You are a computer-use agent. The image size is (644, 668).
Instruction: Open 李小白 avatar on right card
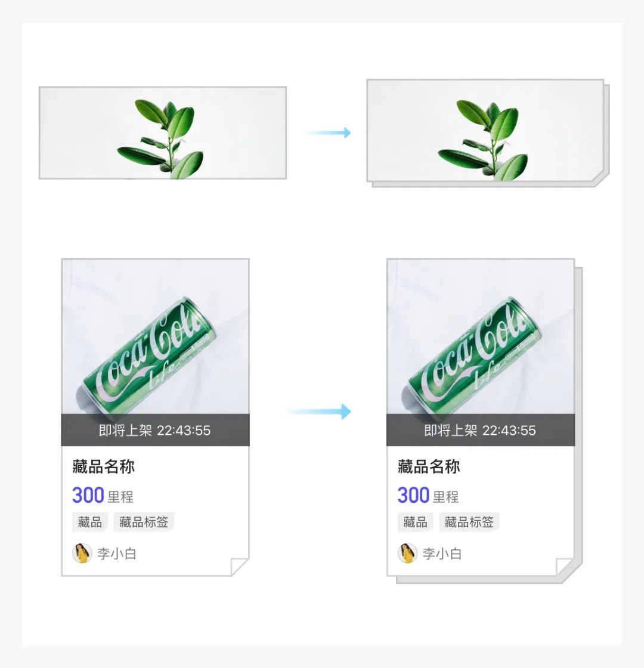click(x=408, y=553)
